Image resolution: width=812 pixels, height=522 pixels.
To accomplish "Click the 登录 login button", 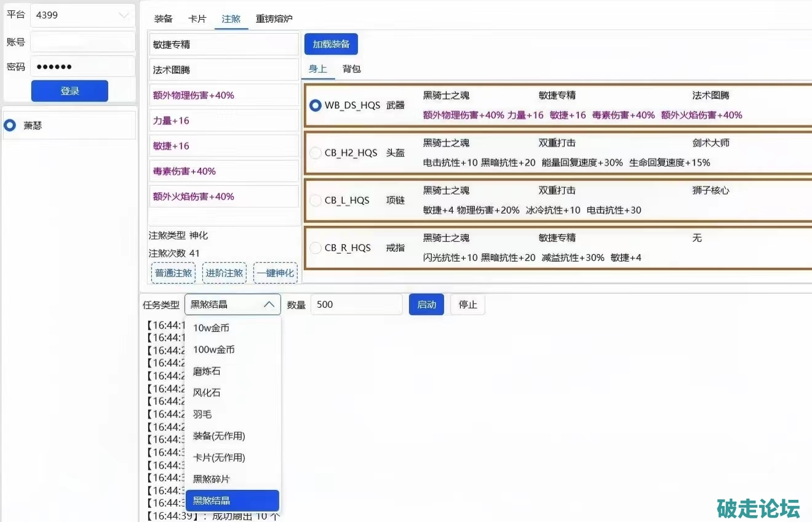I will point(70,91).
